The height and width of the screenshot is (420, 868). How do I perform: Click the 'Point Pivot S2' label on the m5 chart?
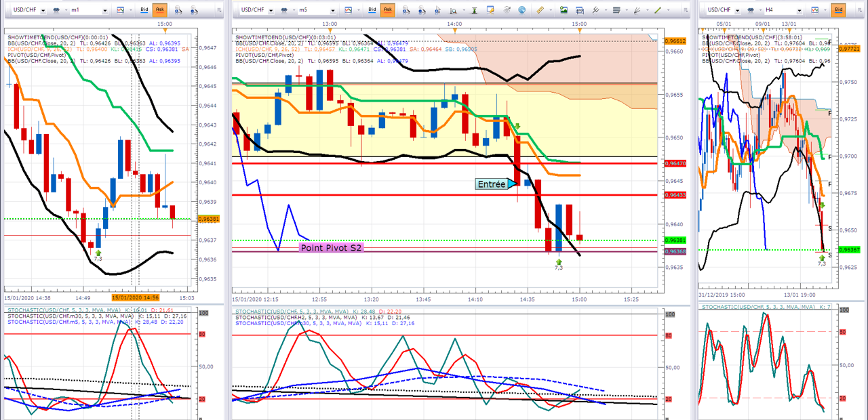click(x=332, y=247)
